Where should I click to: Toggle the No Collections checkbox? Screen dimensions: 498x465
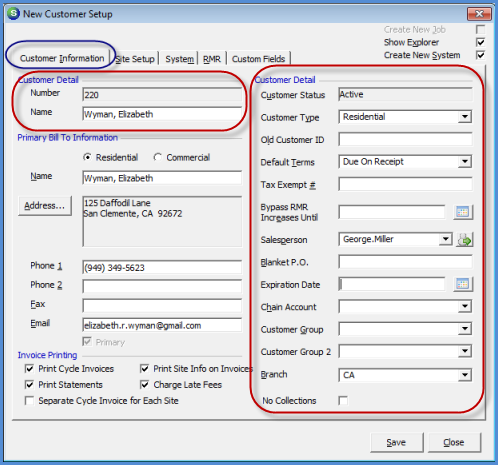pos(343,400)
